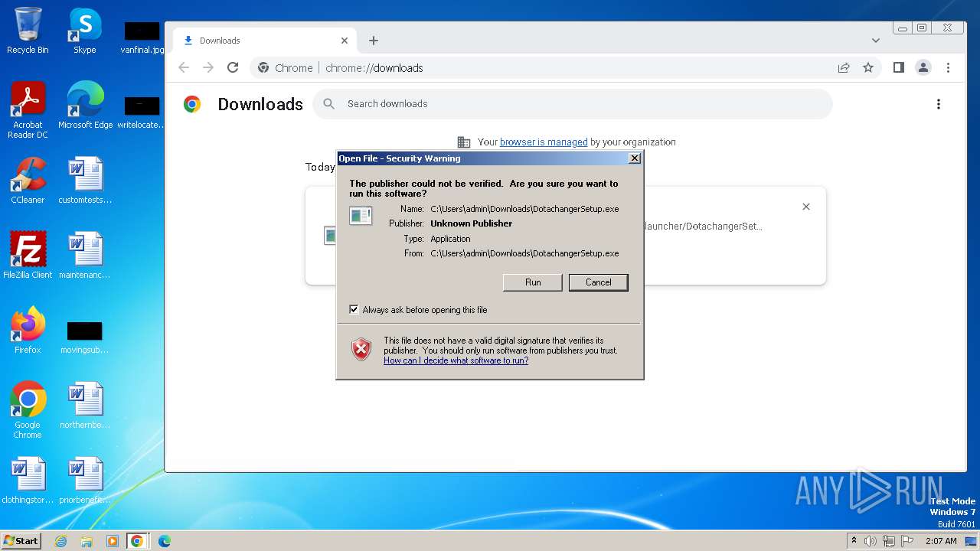
Task: Click the managed organization building icon
Action: tap(464, 142)
